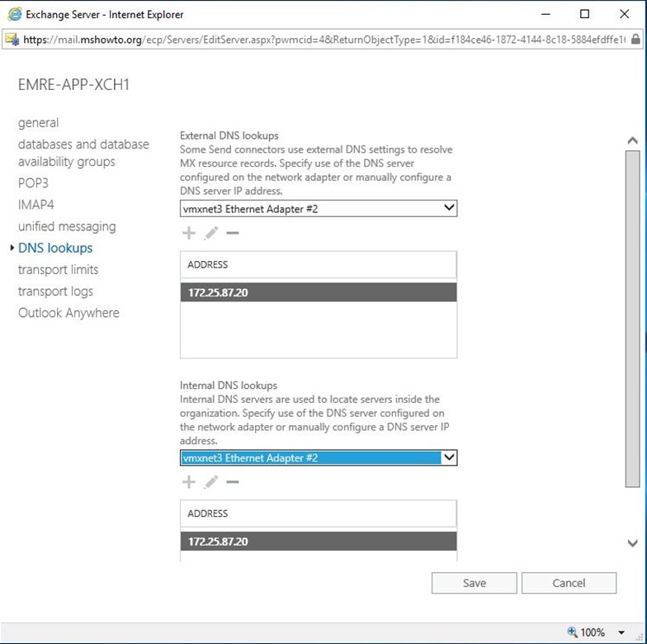The height and width of the screenshot is (644, 647).
Task: Click the Internet Explorer logo in title bar
Action: [x=15, y=15]
